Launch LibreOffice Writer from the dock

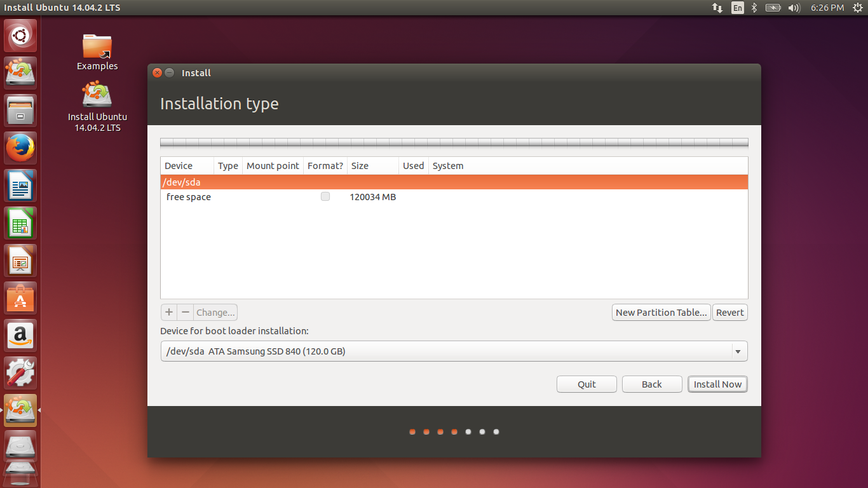coord(21,186)
